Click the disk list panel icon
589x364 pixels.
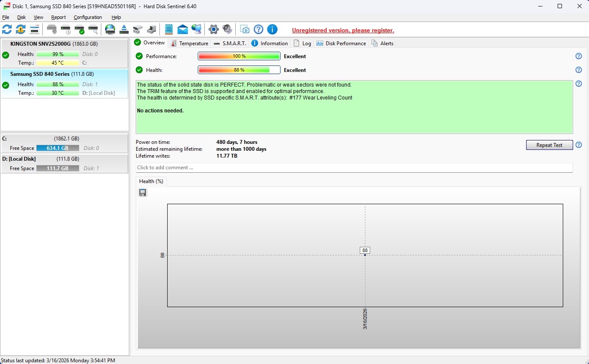click(34, 29)
